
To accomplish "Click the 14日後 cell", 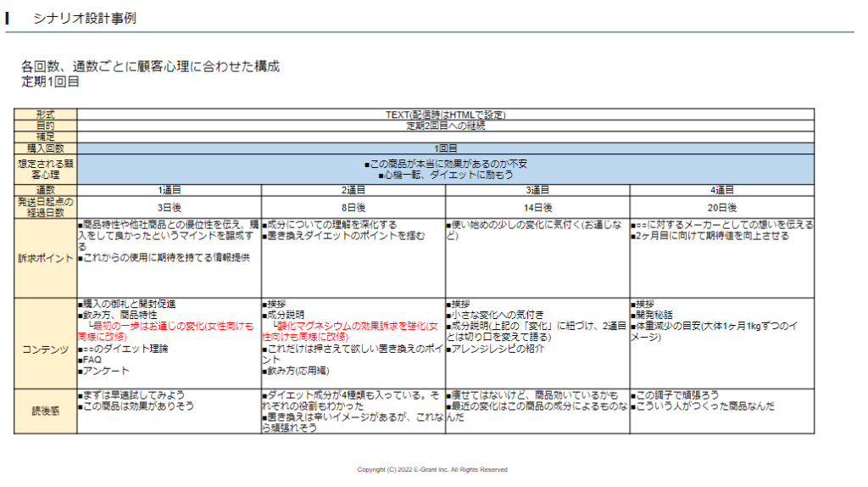I will [537, 207].
